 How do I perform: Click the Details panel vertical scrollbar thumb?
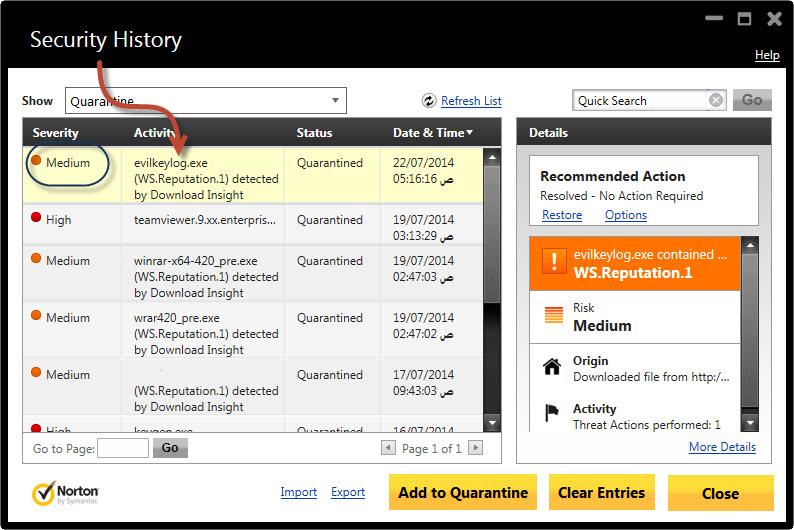tap(750, 330)
